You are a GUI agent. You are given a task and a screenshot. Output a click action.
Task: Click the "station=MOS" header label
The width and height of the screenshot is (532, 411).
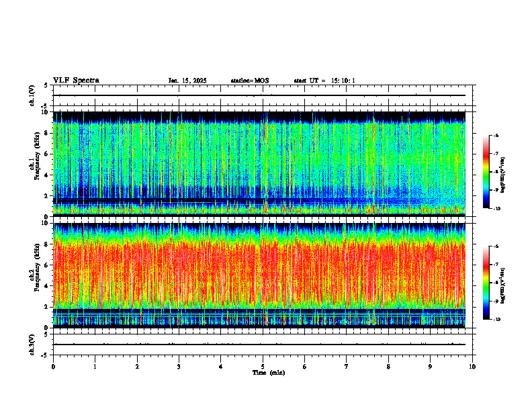[250, 81]
